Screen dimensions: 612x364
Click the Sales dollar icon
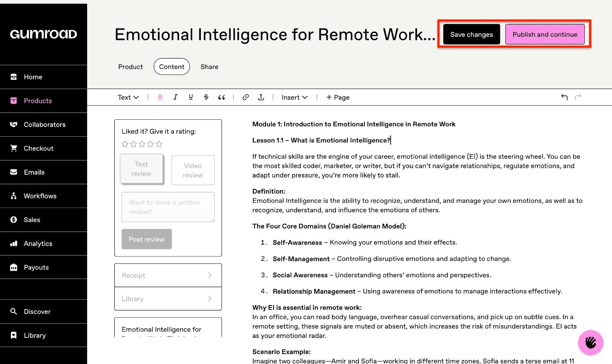pos(14,219)
